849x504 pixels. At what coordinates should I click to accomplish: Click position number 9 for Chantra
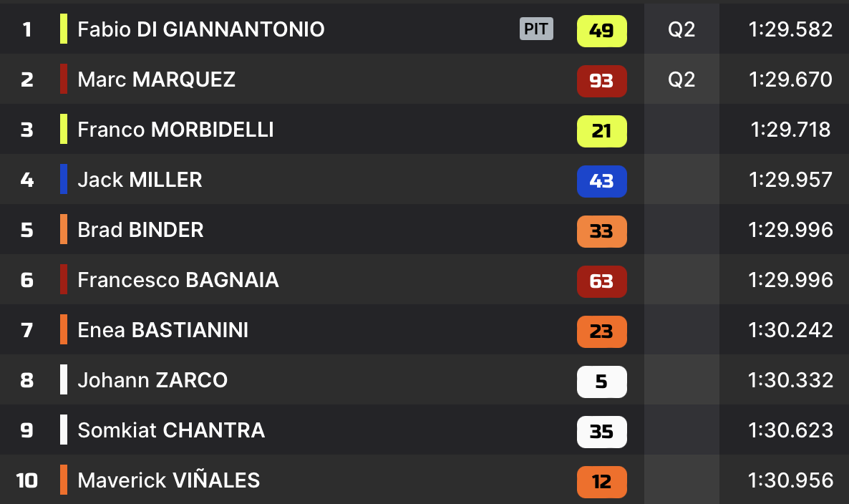[x=26, y=430]
